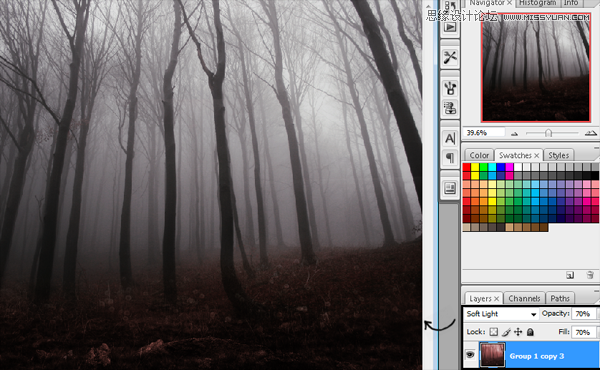The height and width of the screenshot is (370, 600).
Task: Hide the Group 1 copy 3 layer
Action: coord(470,355)
